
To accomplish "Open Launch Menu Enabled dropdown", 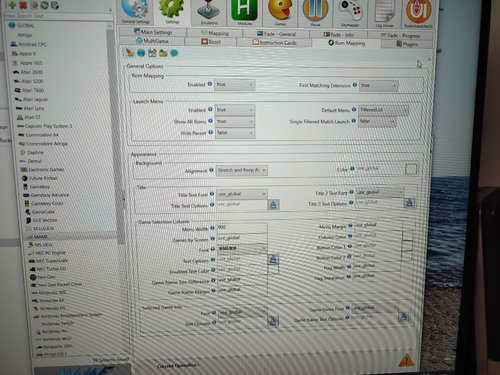I will (x=235, y=110).
